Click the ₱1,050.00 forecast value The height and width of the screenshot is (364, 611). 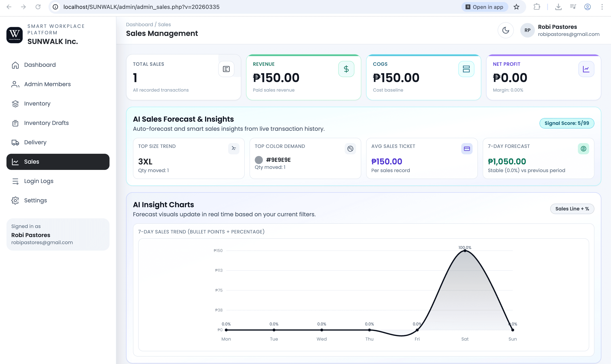(507, 161)
